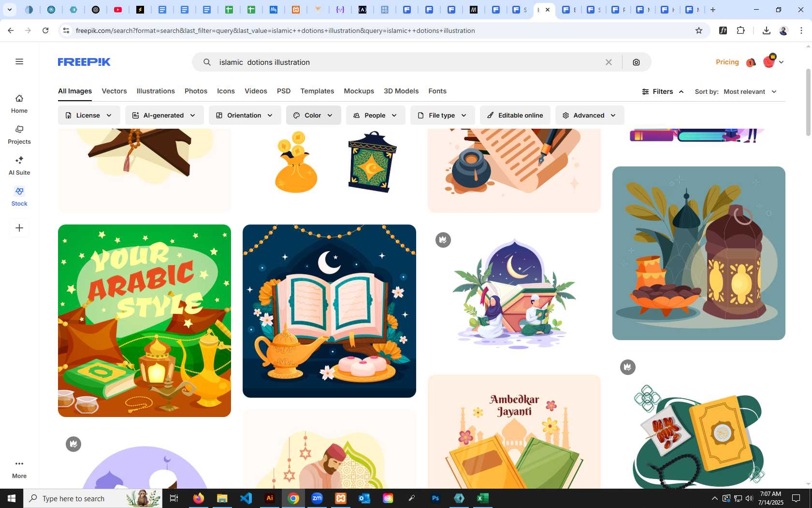Switch to the PSD tab
Image resolution: width=812 pixels, height=508 pixels.
[x=284, y=91]
